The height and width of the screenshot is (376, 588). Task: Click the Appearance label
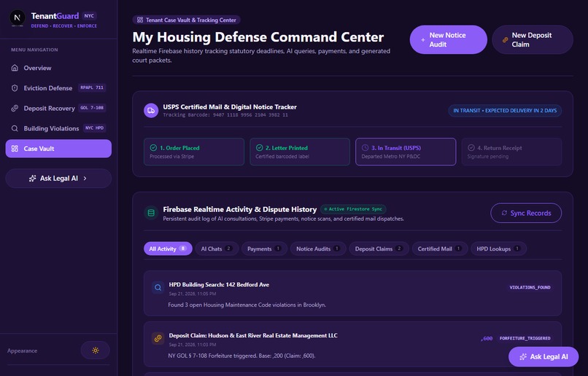pos(22,351)
